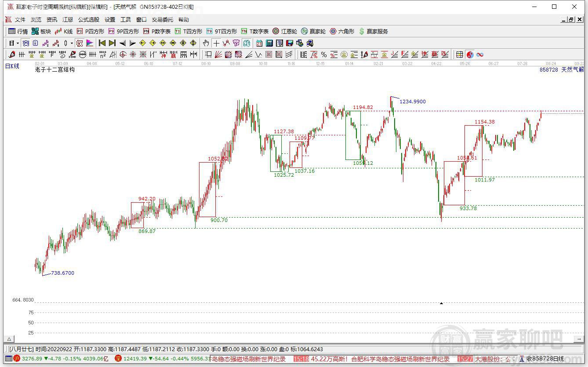Select the hand pan tool
Image resolution: width=588 pixels, height=367 pixels.
tap(206, 43)
